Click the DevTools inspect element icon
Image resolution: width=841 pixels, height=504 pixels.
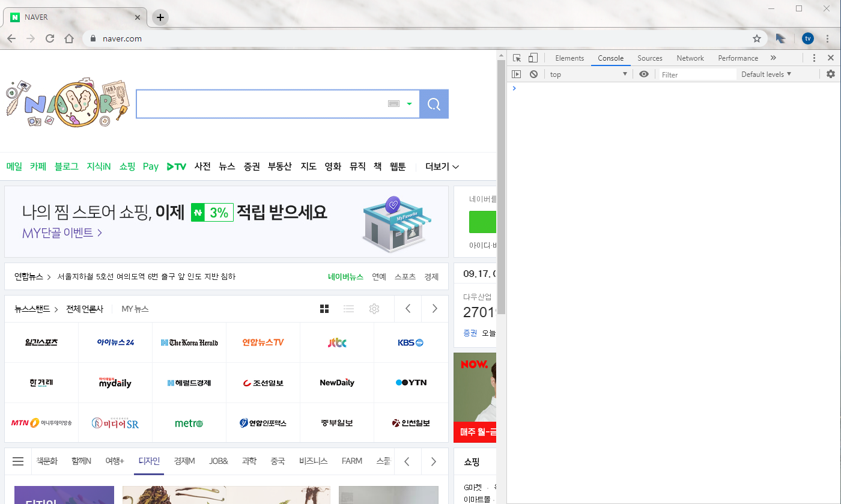click(517, 58)
